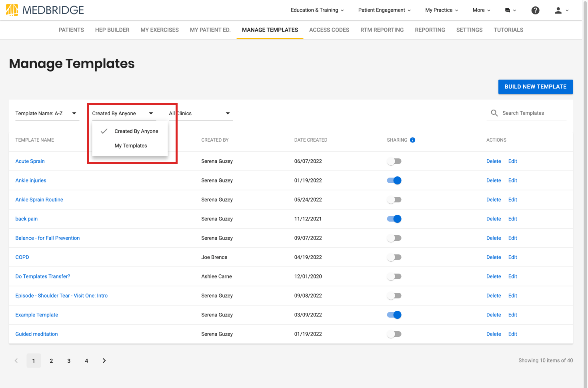
Task: Click the date 12/01/2020
Action: click(308, 276)
